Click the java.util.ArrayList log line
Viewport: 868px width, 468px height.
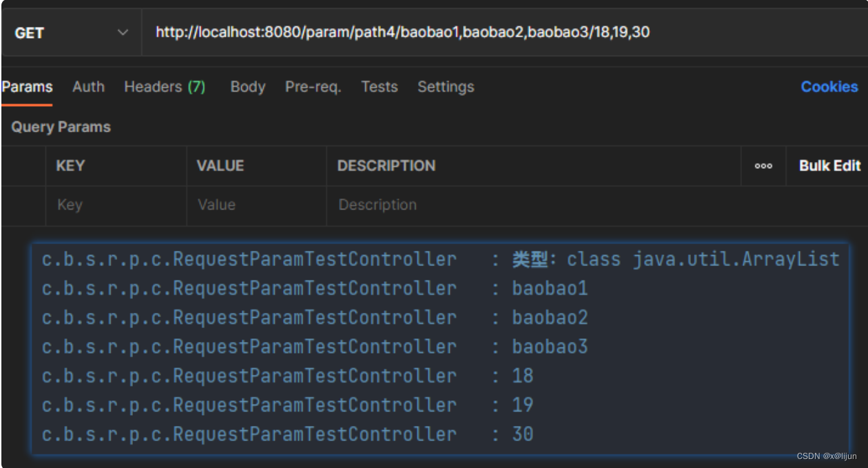[x=441, y=259]
